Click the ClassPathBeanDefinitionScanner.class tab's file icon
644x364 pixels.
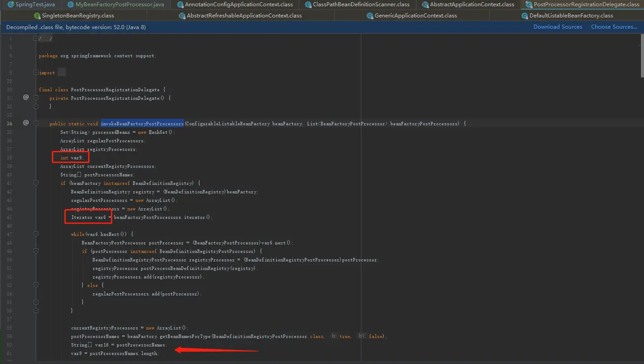click(x=309, y=4)
